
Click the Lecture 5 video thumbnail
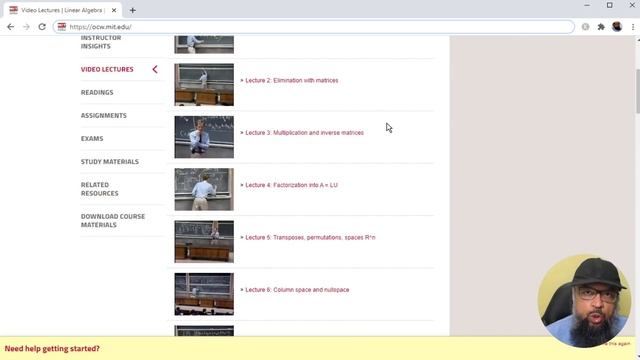pos(204,241)
